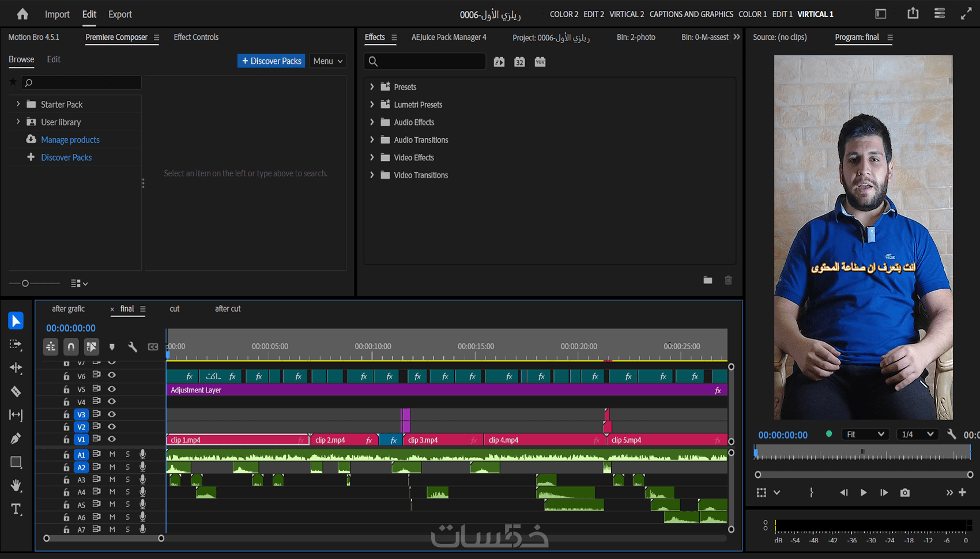The height and width of the screenshot is (559, 980).
Task: Open the 'after cut' sequence tab
Action: (x=228, y=309)
